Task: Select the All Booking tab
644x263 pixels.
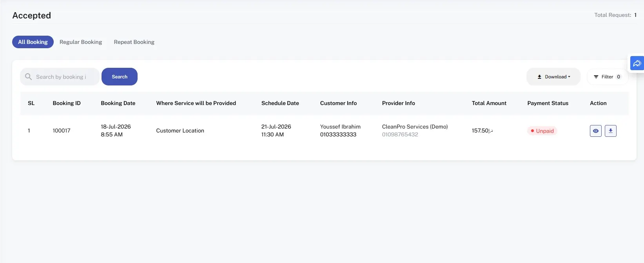Action: (33, 42)
